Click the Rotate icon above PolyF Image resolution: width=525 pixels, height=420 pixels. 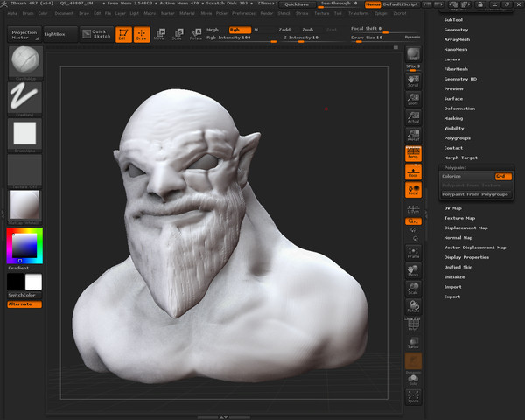413,307
